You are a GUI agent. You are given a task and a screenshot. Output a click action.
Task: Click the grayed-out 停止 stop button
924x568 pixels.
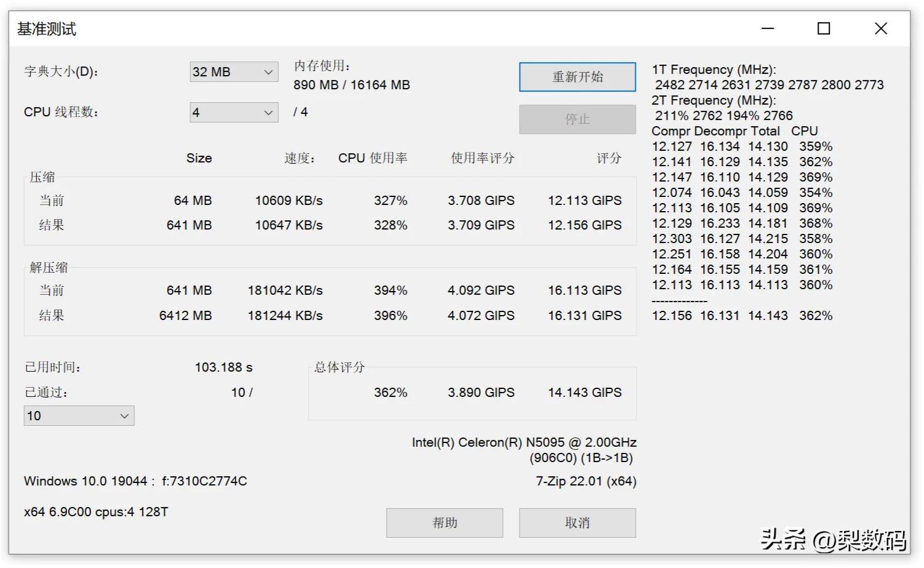577,119
